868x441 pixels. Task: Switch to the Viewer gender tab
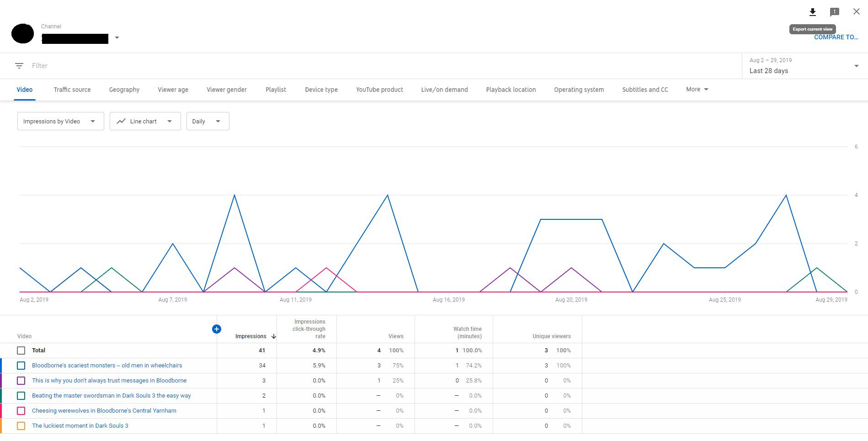[227, 90]
